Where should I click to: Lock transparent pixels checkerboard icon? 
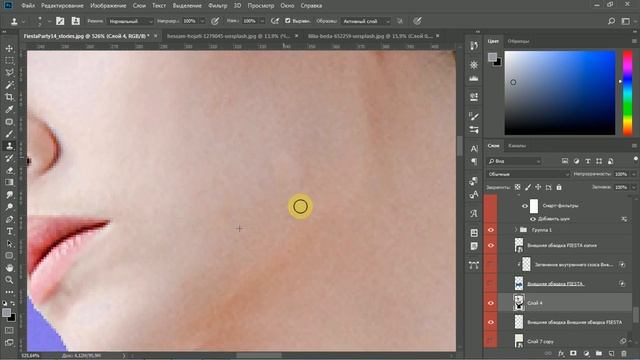(x=518, y=187)
